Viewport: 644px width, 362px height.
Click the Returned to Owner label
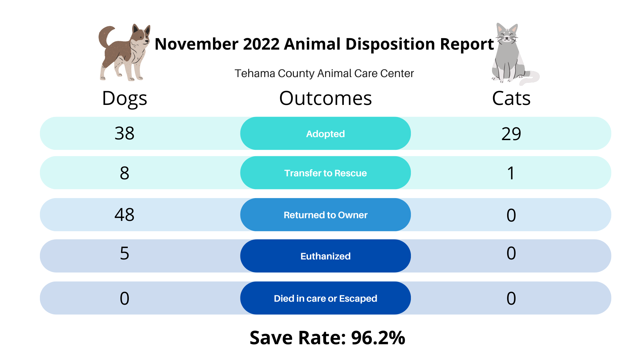[x=325, y=215]
